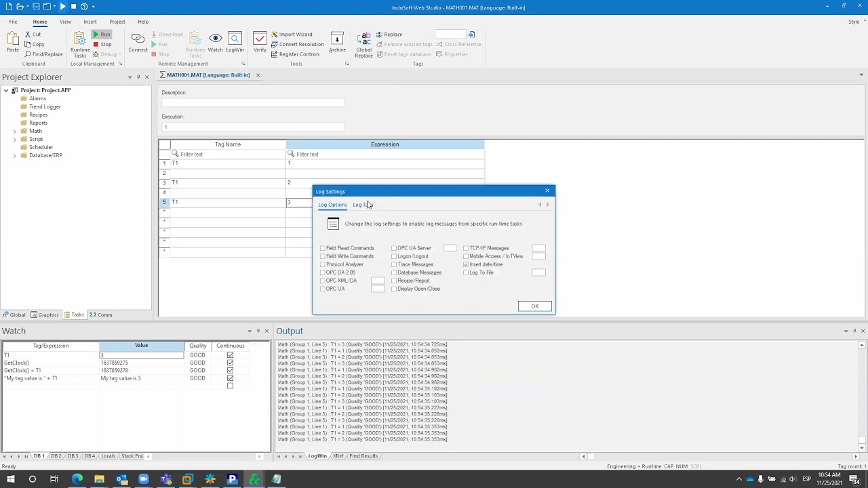
Task: Click the Connect icon in Remote Management
Action: point(138,42)
